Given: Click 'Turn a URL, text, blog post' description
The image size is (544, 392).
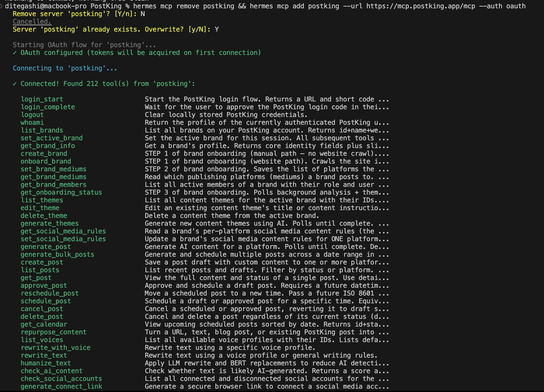Looking at the screenshot, I should coord(267,332).
